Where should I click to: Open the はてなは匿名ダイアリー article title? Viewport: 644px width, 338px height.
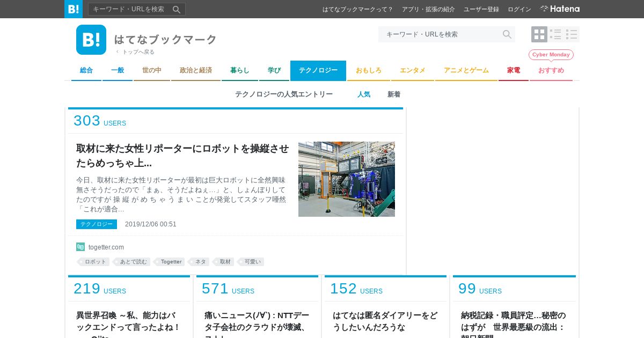385,321
